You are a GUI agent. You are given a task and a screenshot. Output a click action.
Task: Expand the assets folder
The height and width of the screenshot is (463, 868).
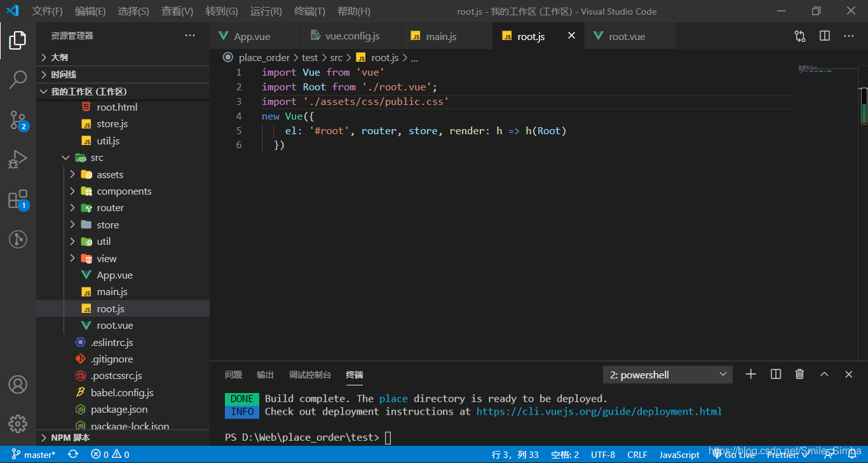[x=123, y=174]
